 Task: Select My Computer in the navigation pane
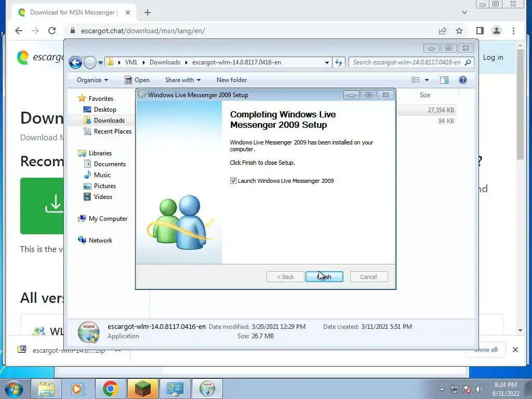coord(108,219)
